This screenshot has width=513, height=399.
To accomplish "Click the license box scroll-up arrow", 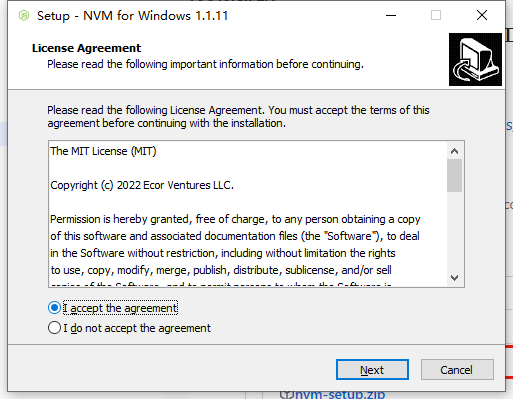I will pyautogui.click(x=454, y=151).
